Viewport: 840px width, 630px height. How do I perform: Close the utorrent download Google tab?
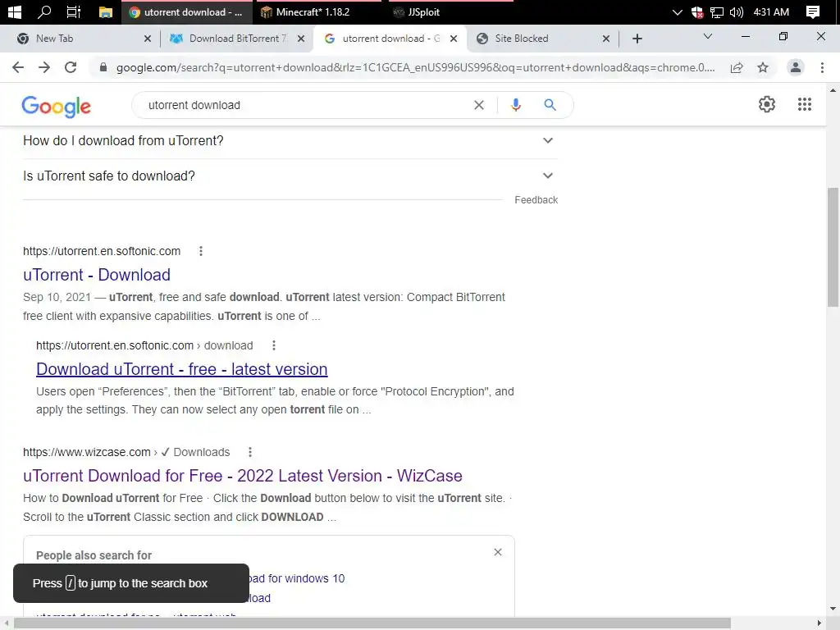(454, 39)
